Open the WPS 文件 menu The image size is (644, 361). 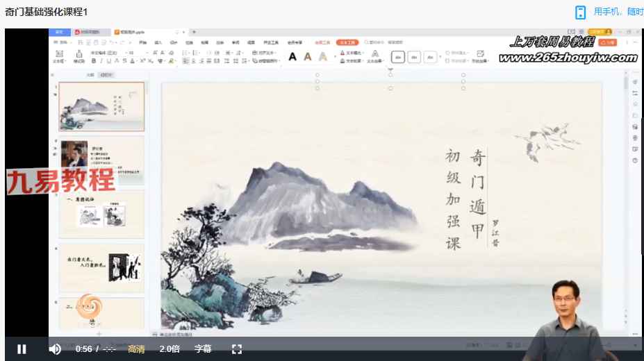point(63,42)
